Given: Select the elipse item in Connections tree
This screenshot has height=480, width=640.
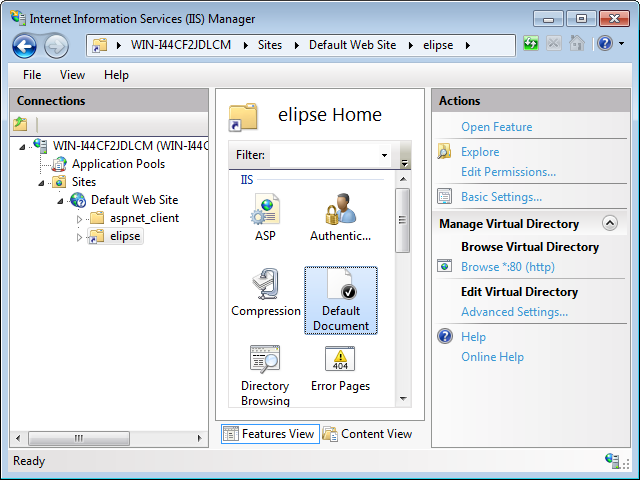Looking at the screenshot, I should 125,236.
